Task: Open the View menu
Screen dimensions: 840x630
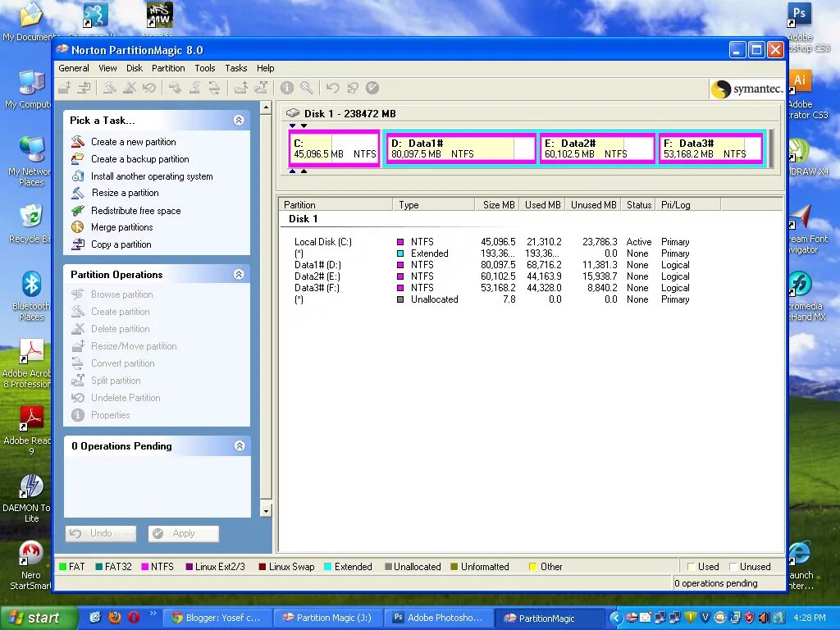Action: tap(107, 68)
